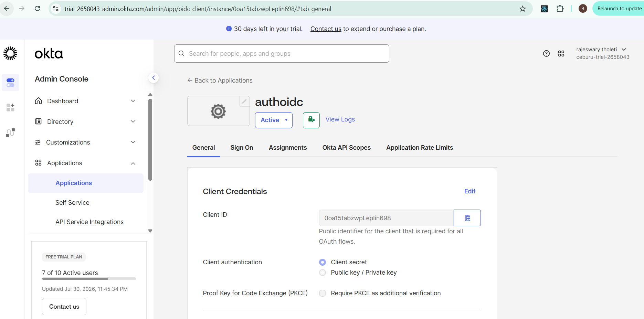Screen dimensions: 644x319
Task: Click the Client ID value field
Action: coord(386,218)
